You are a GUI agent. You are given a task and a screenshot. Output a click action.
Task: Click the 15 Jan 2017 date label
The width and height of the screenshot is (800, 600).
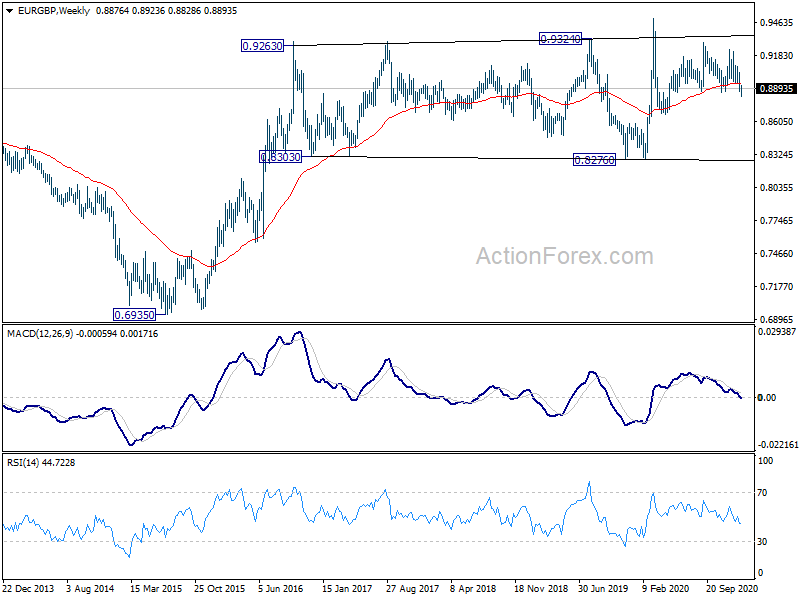pos(347,589)
